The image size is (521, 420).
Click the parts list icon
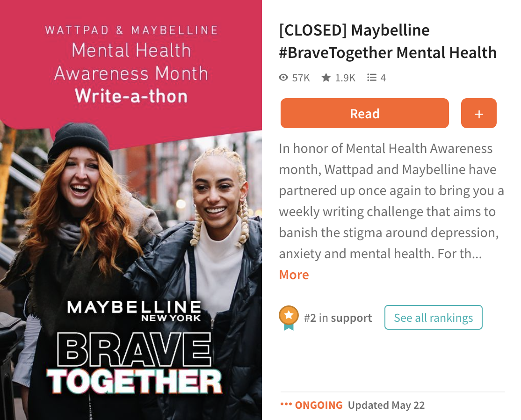point(371,78)
